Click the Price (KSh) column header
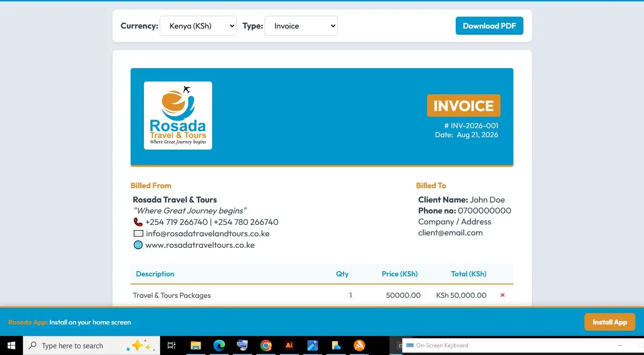Screen dimensions: 644x355 coord(399,274)
